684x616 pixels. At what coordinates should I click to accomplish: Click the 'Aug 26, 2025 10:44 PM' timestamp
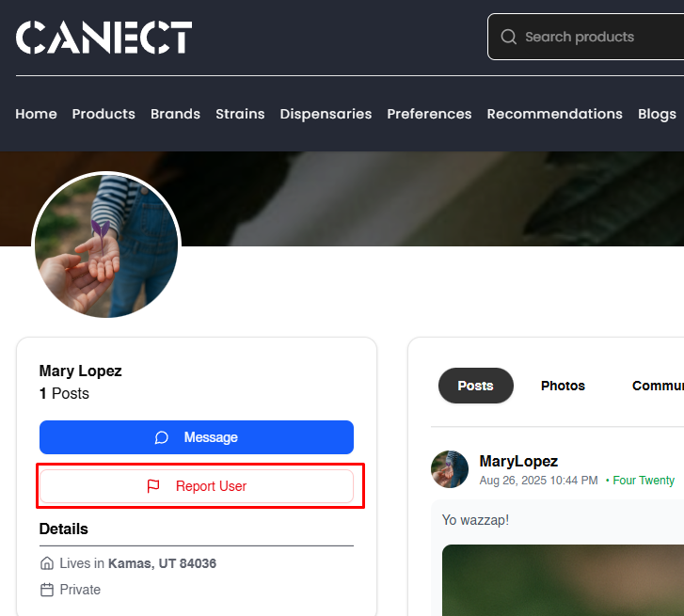point(538,480)
